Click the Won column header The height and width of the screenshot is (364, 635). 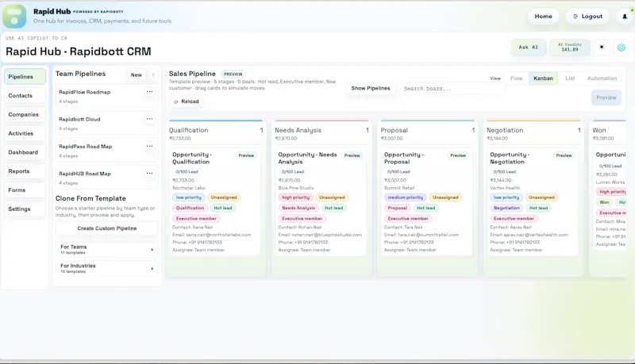599,130
